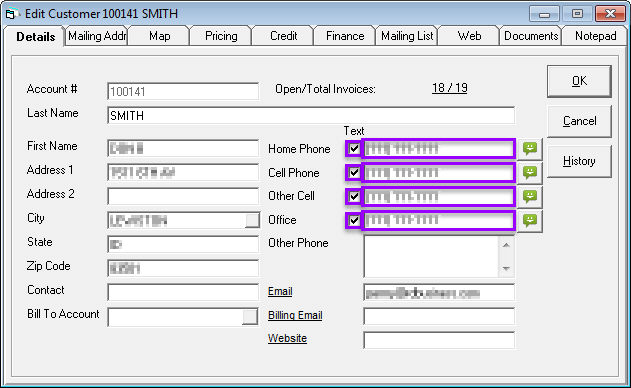631x388 pixels.
Task: Open the Finance tab
Action: (x=345, y=36)
